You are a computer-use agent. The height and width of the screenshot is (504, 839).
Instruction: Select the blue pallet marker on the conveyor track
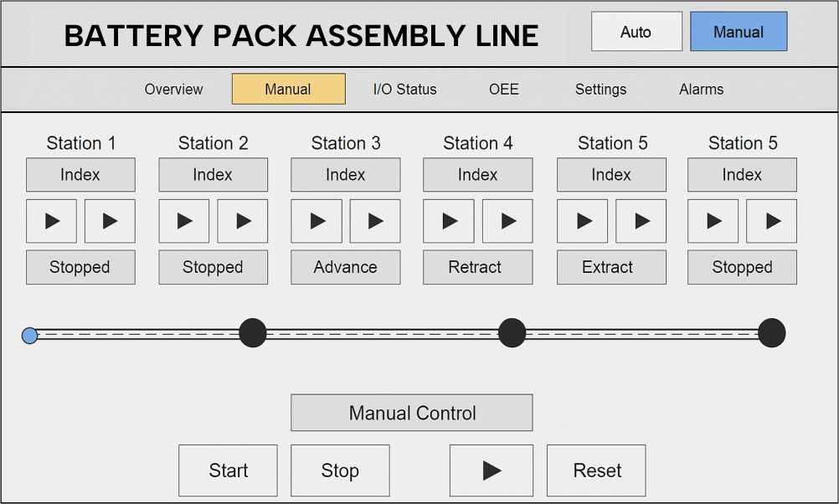[x=29, y=335]
